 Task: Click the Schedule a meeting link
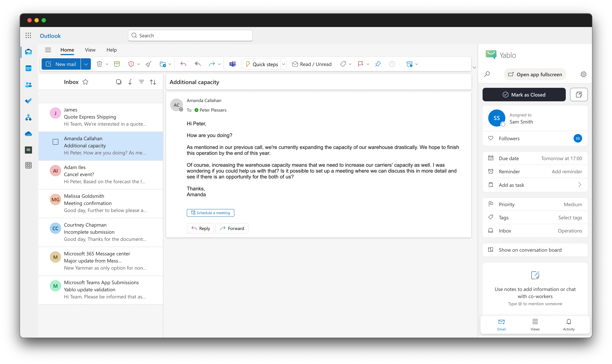(211, 213)
